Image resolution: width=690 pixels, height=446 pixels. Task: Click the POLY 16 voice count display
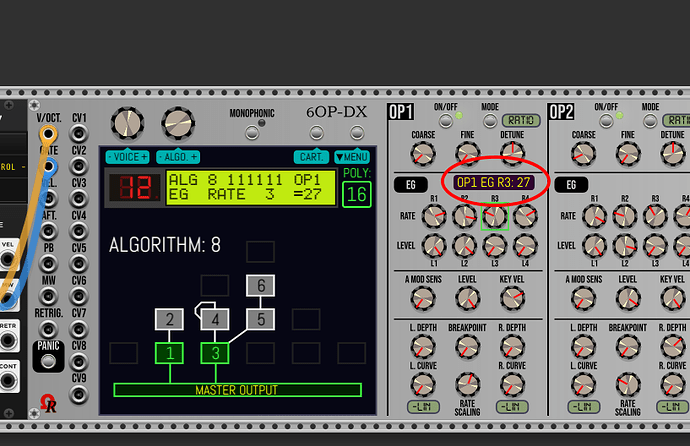pyautogui.click(x=356, y=193)
